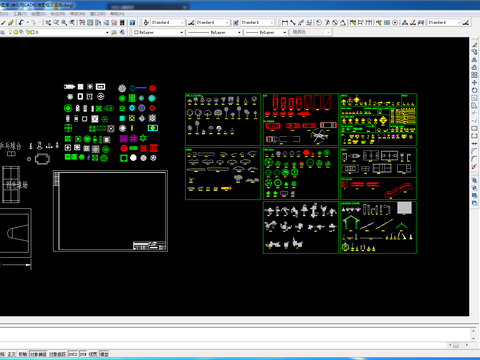Select the Rotate tool in right toolbar
This screenshot has height=360, width=480.
(474, 90)
